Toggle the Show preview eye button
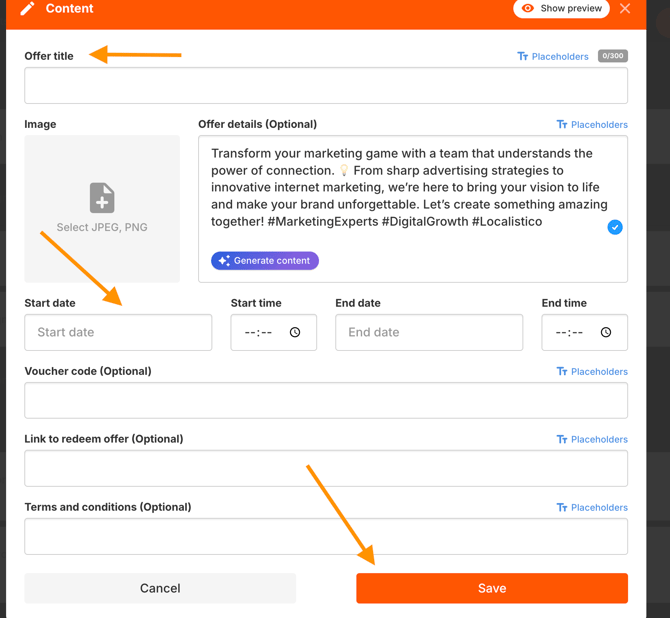This screenshot has width=670, height=618. (x=561, y=9)
